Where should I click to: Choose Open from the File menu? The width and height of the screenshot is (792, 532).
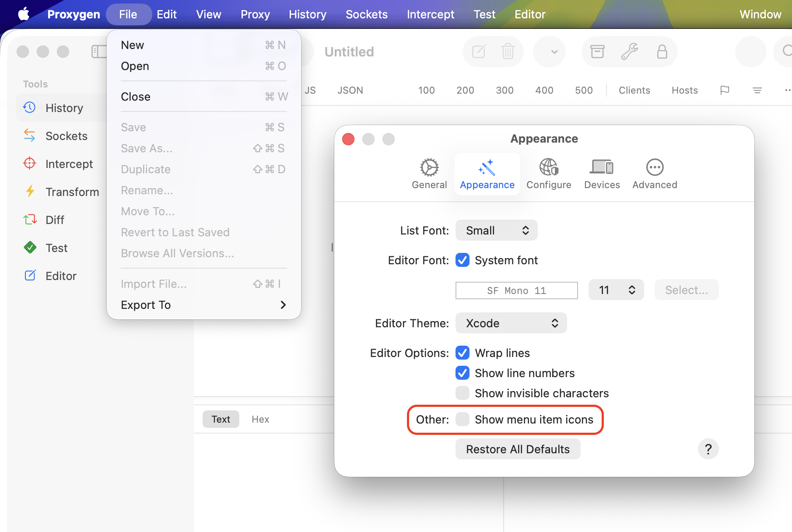point(135,66)
